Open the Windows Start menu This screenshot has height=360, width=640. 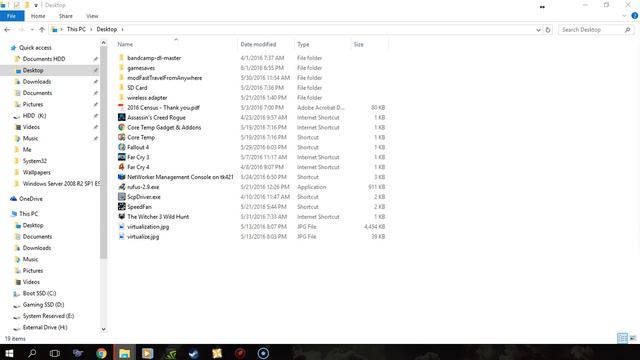click(x=9, y=353)
